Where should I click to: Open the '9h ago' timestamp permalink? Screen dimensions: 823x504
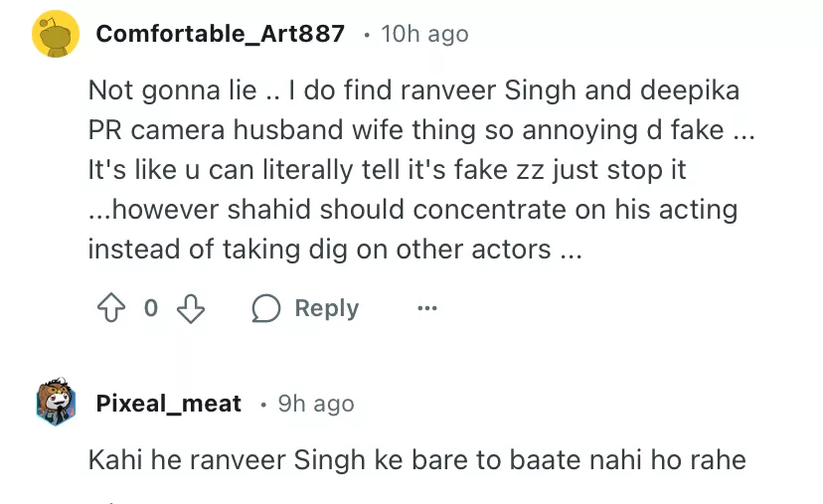click(316, 403)
